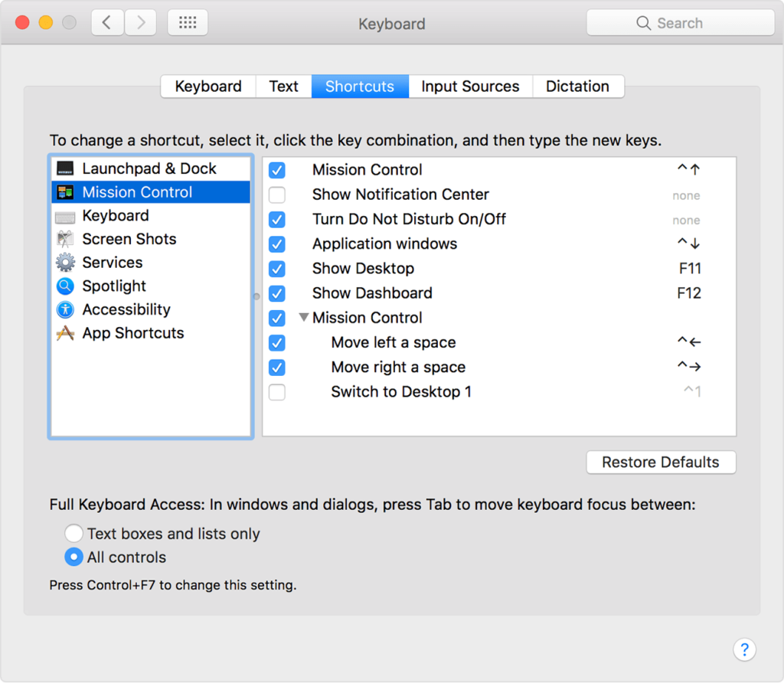Switch to the Dictation tab
Image resolution: width=784 pixels, height=683 pixels.
tap(578, 86)
